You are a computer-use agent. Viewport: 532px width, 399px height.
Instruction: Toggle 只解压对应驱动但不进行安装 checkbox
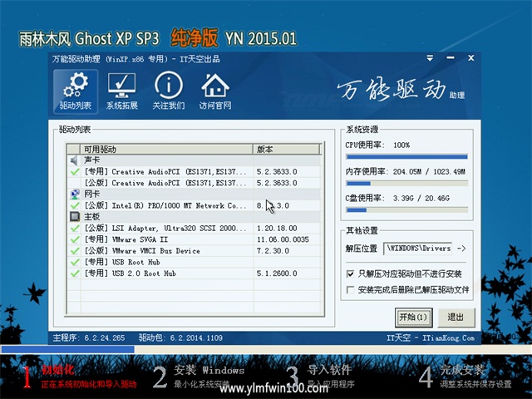350,273
